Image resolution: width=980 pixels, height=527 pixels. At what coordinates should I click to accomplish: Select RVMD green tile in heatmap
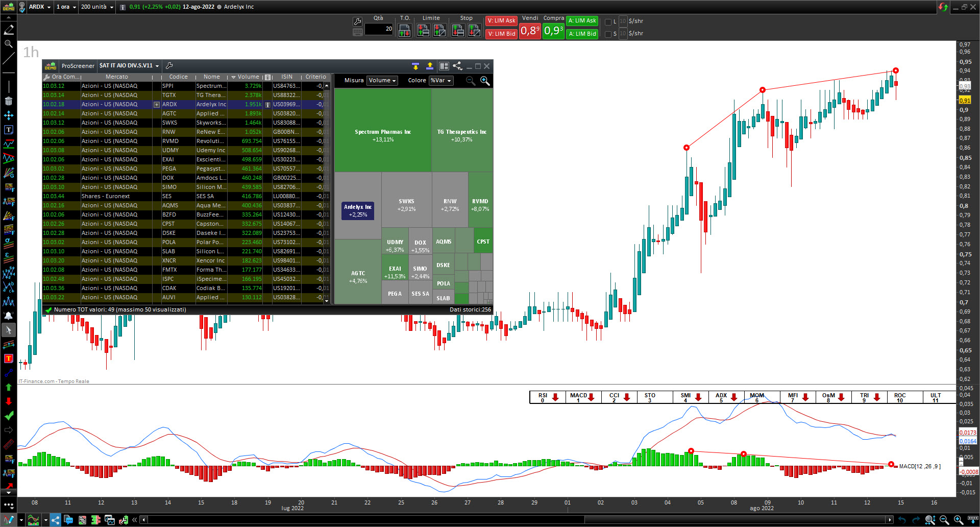coord(480,200)
